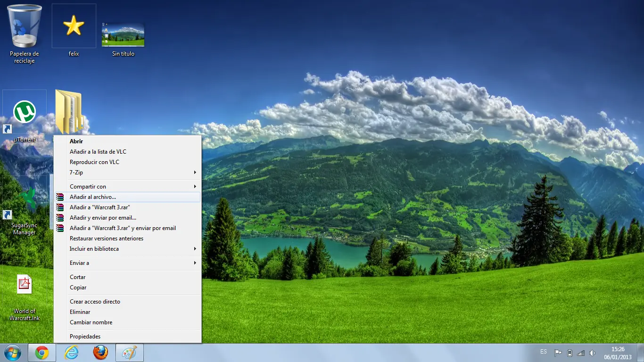Choose Eliminar in context menu
This screenshot has width=644, height=362.
tap(127, 312)
